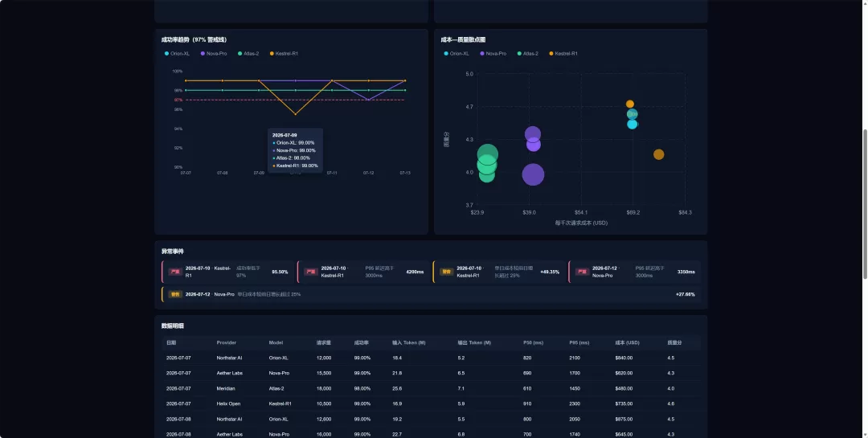Open the 4200ms P95 latency anomaly card
The width and height of the screenshot is (868, 438).
click(364, 272)
